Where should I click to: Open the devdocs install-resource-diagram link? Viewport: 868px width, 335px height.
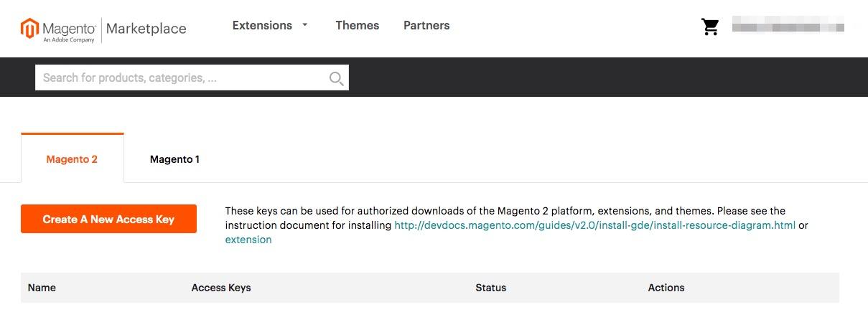pyautogui.click(x=595, y=225)
